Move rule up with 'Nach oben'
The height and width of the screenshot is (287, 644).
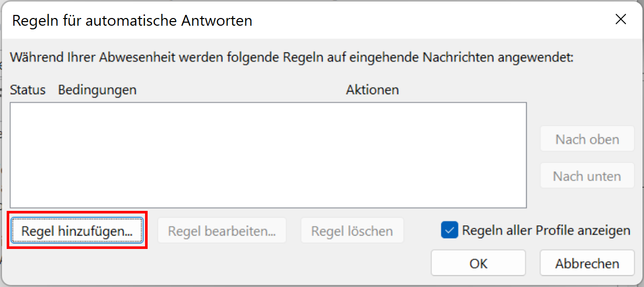click(x=587, y=139)
